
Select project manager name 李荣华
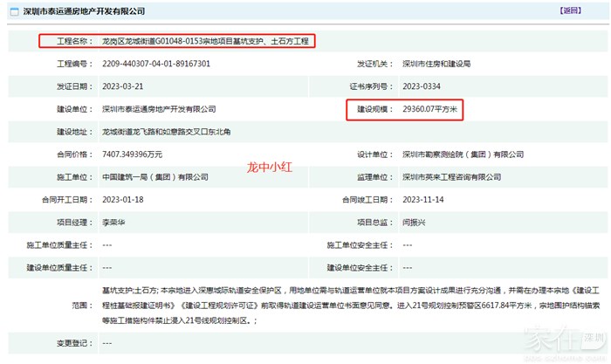click(116, 222)
